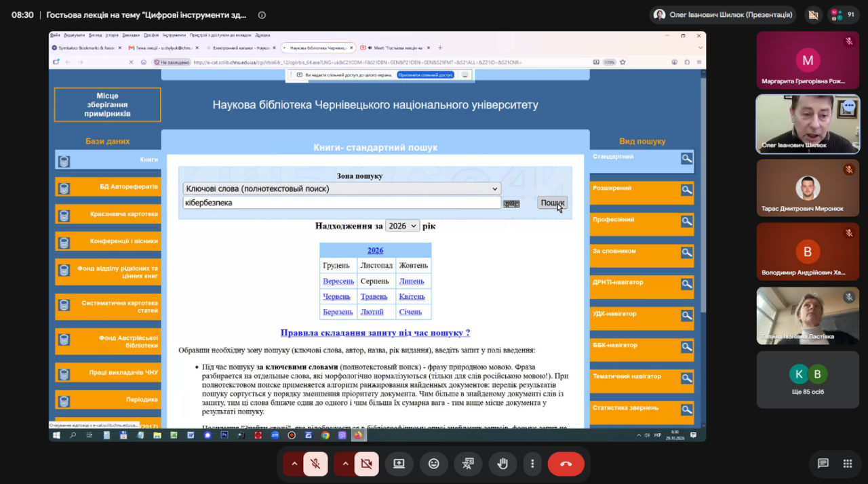This screenshot has height=484, width=868.
Task: Select the 'Періодика' database
Action: tap(108, 400)
